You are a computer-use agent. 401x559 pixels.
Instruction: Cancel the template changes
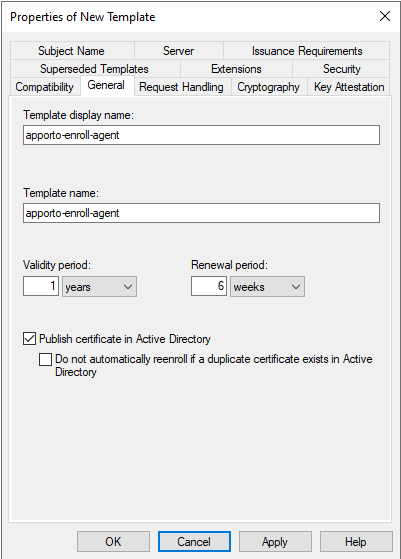point(194,542)
